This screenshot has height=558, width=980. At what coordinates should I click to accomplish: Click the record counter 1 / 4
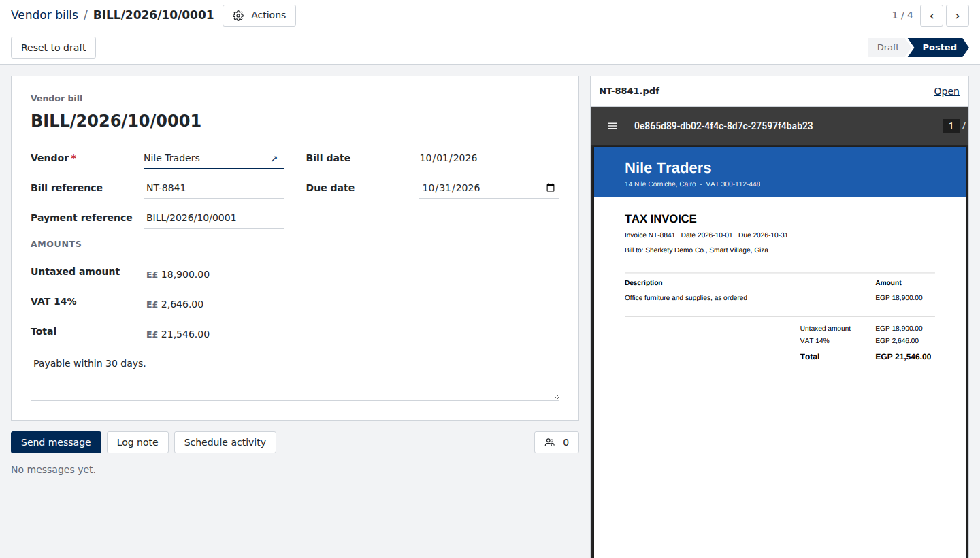(902, 15)
